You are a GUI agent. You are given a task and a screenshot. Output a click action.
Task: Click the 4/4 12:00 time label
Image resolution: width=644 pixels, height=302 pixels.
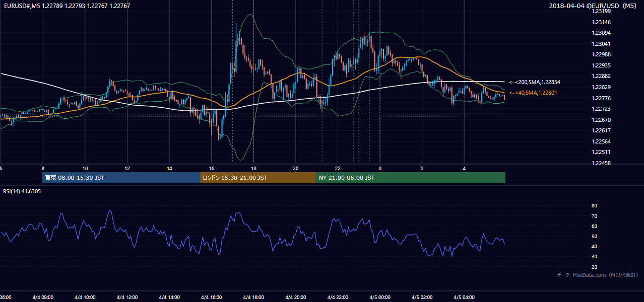[x=127, y=297]
